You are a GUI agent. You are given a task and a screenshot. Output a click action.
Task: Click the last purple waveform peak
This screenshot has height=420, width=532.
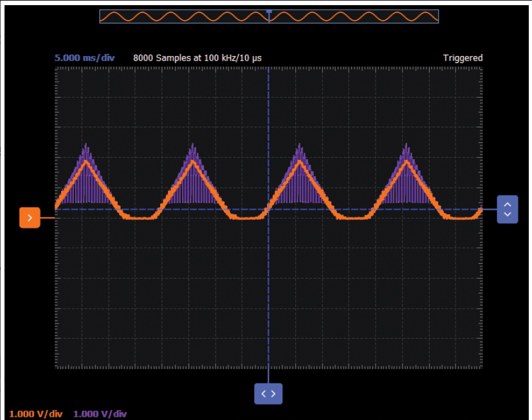point(406,145)
